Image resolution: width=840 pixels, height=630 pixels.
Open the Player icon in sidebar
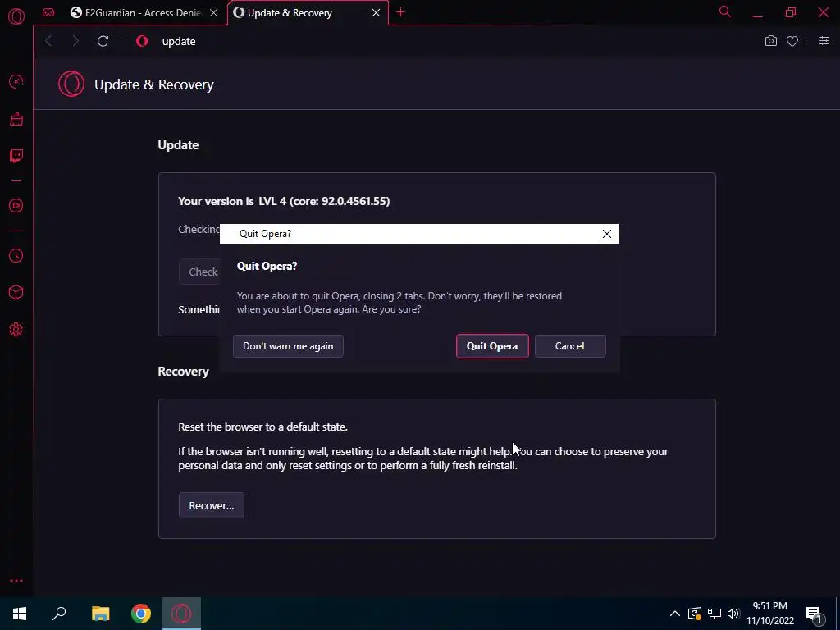[x=16, y=206]
